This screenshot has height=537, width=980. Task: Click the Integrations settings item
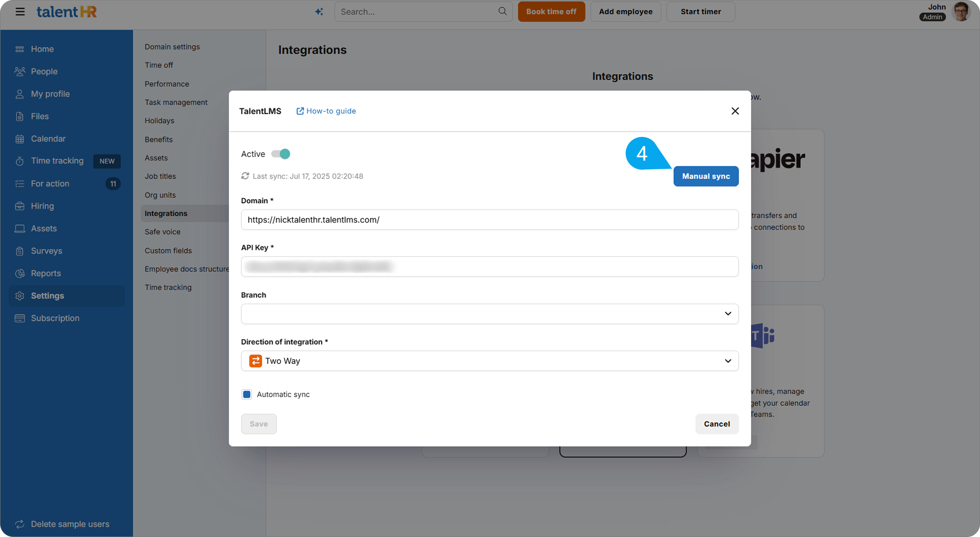166,214
